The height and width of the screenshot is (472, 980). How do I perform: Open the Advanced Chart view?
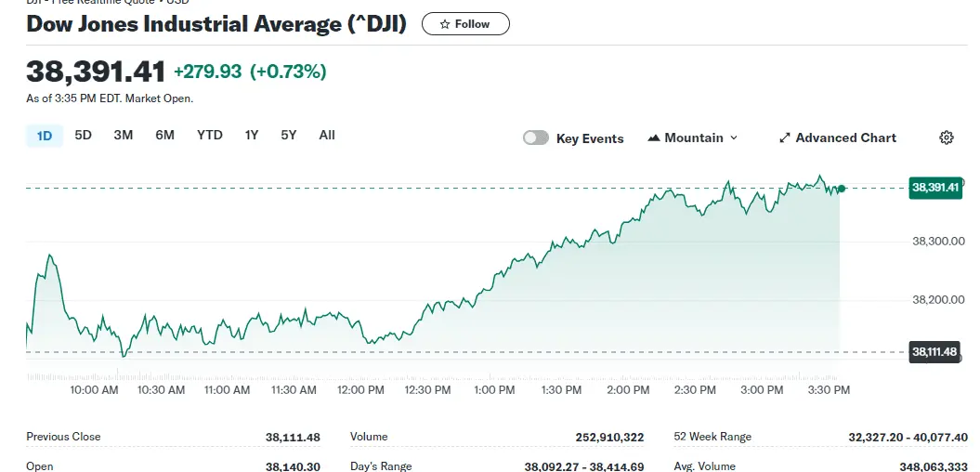pyautogui.click(x=837, y=138)
